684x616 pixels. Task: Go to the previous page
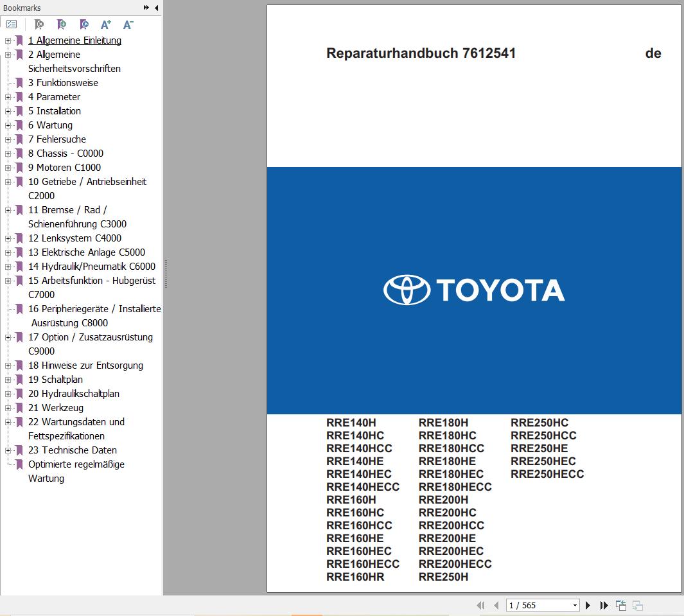coord(496,605)
